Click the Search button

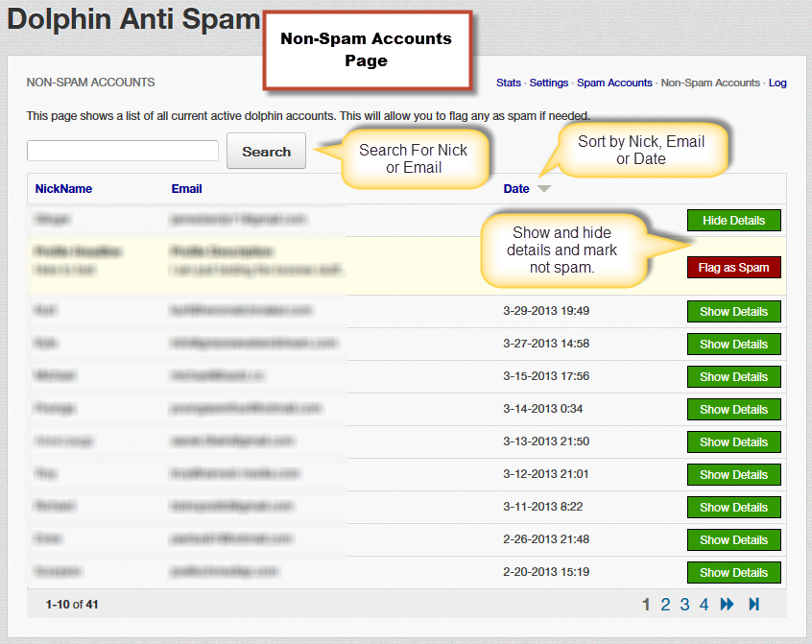pos(266,152)
